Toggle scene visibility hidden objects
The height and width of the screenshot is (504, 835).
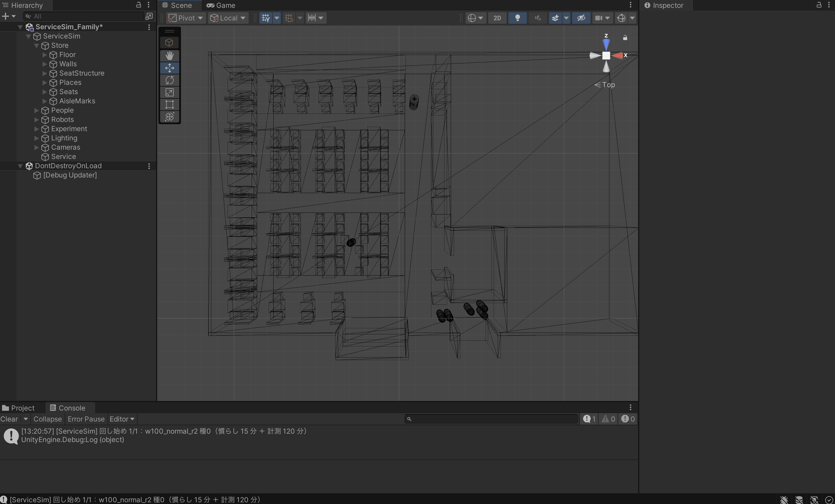pyautogui.click(x=581, y=18)
